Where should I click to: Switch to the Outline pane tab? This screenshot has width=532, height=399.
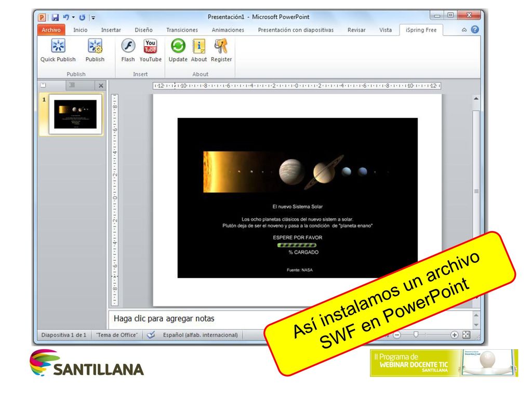tap(72, 85)
